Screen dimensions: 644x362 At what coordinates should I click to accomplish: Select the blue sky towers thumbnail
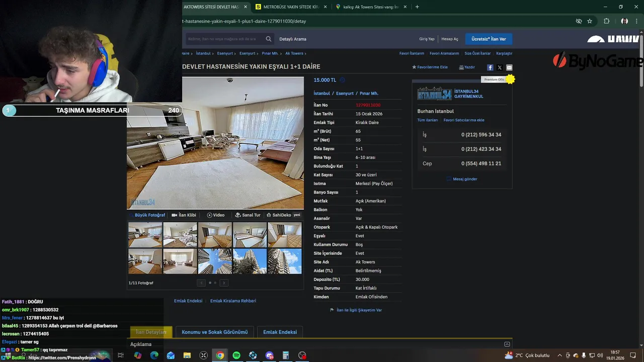[x=215, y=261]
